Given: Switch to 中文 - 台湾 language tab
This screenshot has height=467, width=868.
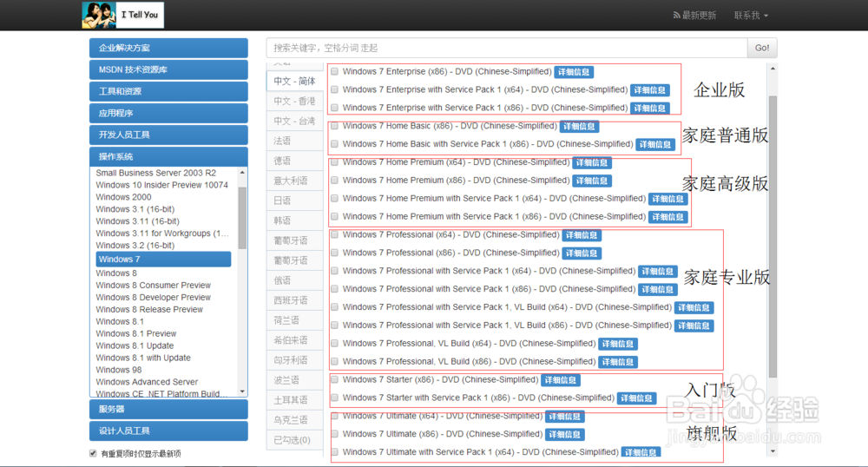Looking at the screenshot, I should pos(294,122).
